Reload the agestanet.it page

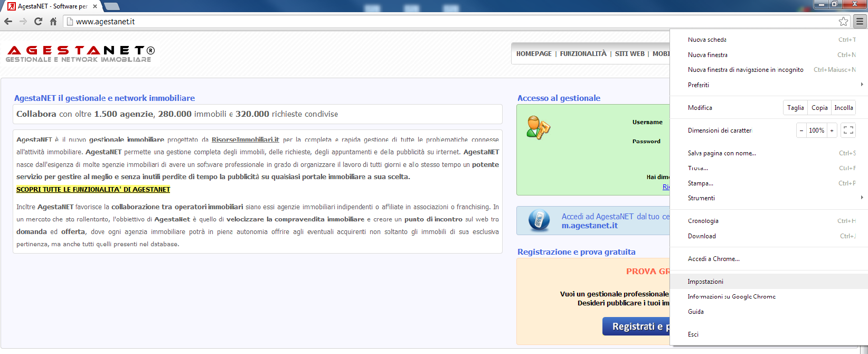point(38,22)
